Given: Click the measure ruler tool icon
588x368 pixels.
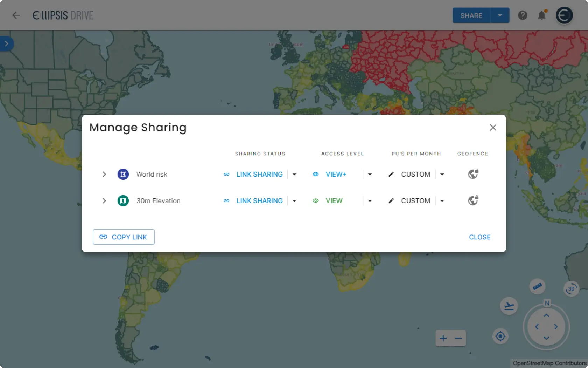Looking at the screenshot, I should (537, 287).
